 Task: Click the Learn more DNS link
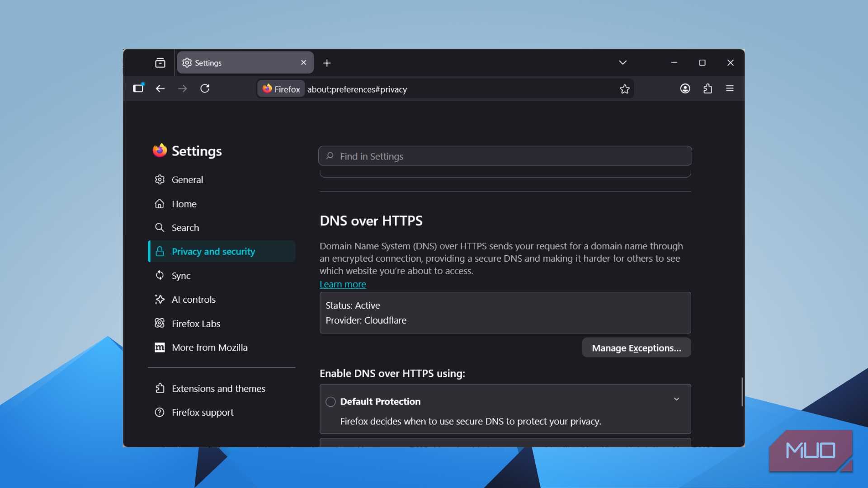point(343,284)
